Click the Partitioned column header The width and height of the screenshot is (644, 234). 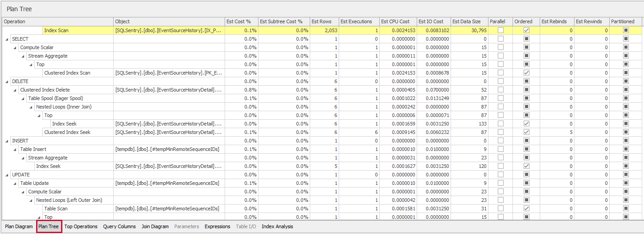[x=625, y=21]
